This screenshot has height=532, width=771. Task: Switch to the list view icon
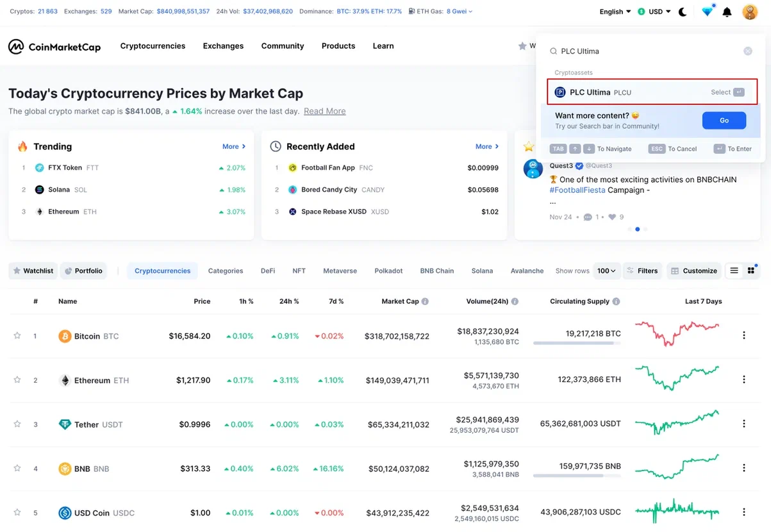734,270
